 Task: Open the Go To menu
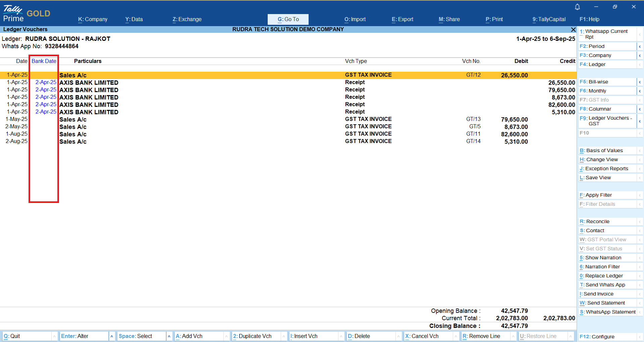(288, 19)
